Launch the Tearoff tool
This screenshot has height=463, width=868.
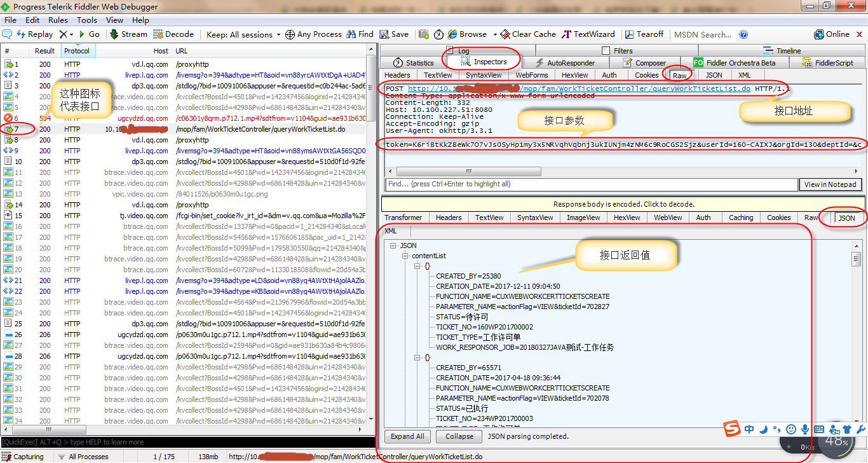tap(629, 34)
